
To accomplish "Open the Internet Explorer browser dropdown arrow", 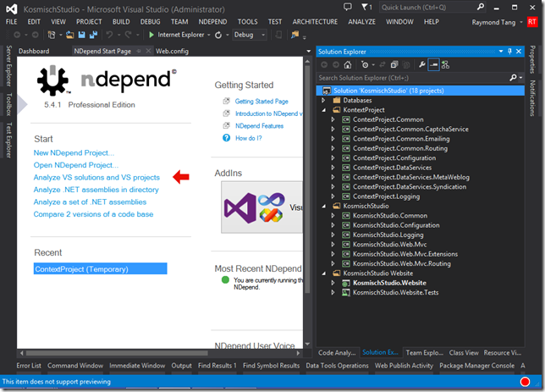I will [209, 35].
